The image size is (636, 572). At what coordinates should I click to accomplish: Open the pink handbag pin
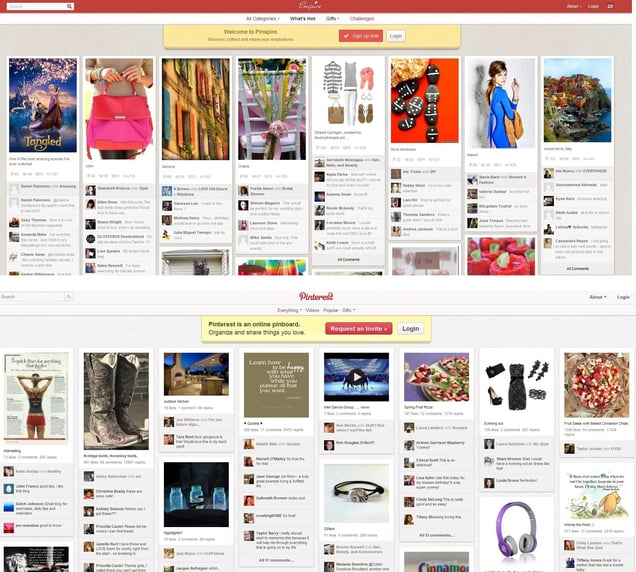[119, 109]
